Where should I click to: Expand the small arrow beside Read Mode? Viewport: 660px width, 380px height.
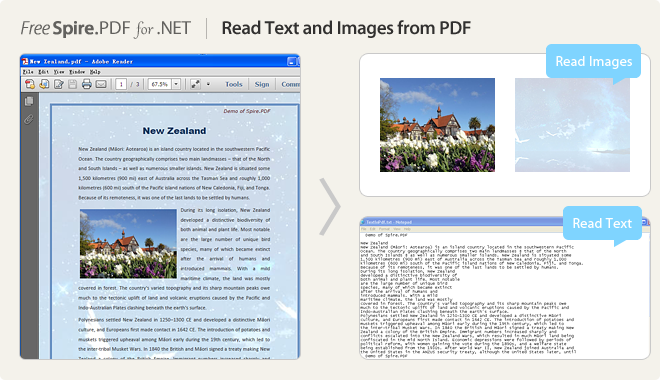(x=208, y=84)
